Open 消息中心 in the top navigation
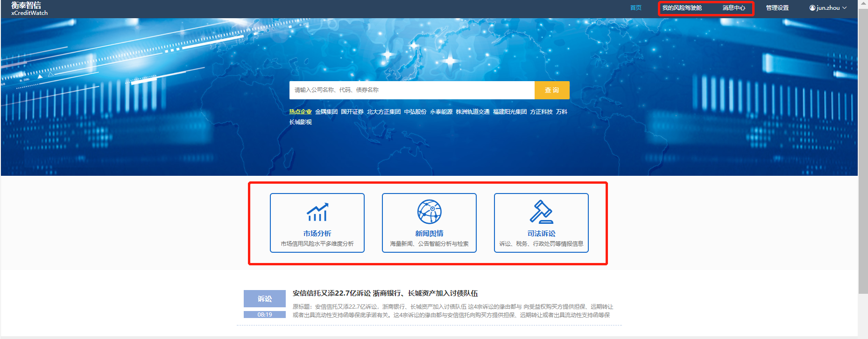Viewport: 868px width, 339px height. [x=734, y=8]
